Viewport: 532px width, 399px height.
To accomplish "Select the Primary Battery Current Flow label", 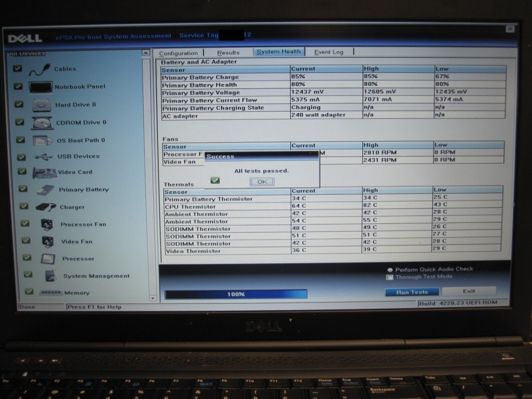I will click(x=210, y=100).
